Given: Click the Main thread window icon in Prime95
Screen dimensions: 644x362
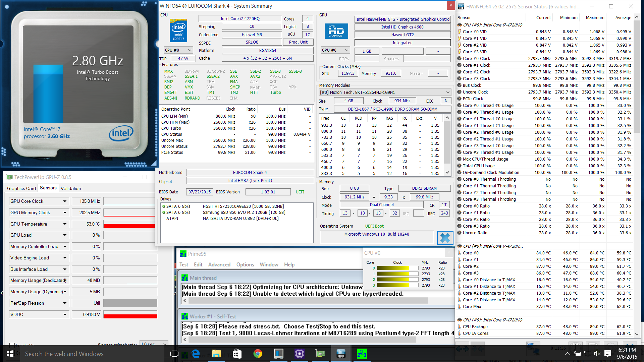Looking at the screenshot, I should (x=185, y=278).
